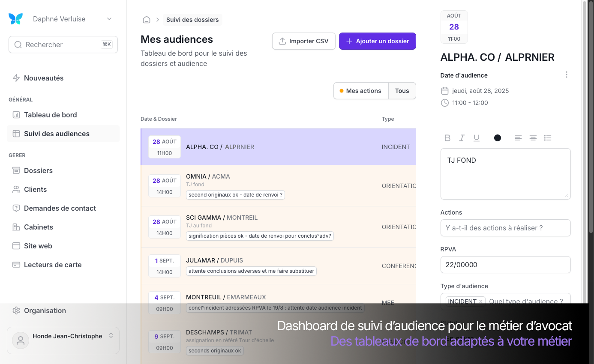Toggle underline text formatting
The image size is (594, 364).
476,138
